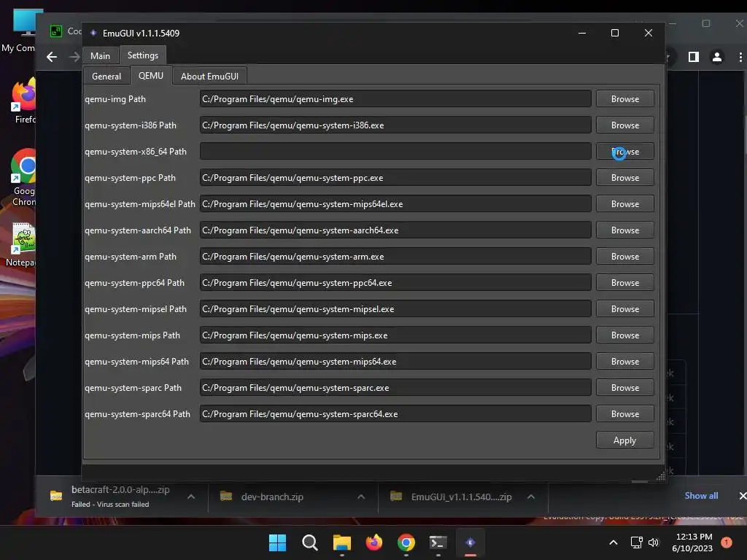Launch Firefox from the taskbar
Viewport: 747px width, 560px height.
[374, 542]
